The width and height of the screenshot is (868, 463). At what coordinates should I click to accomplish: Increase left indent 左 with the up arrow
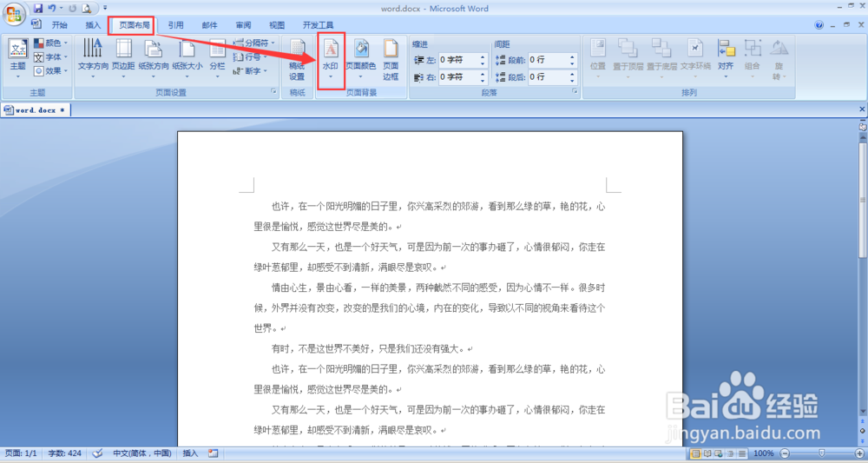tap(483, 56)
